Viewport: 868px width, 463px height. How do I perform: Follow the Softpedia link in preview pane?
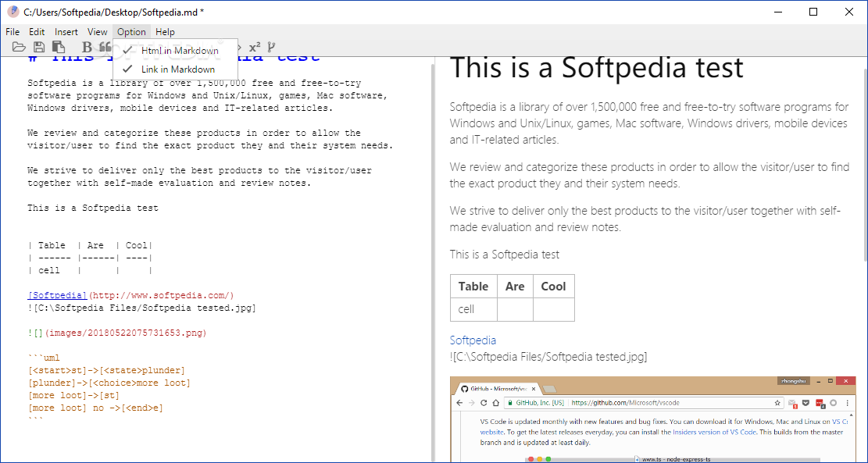point(473,340)
